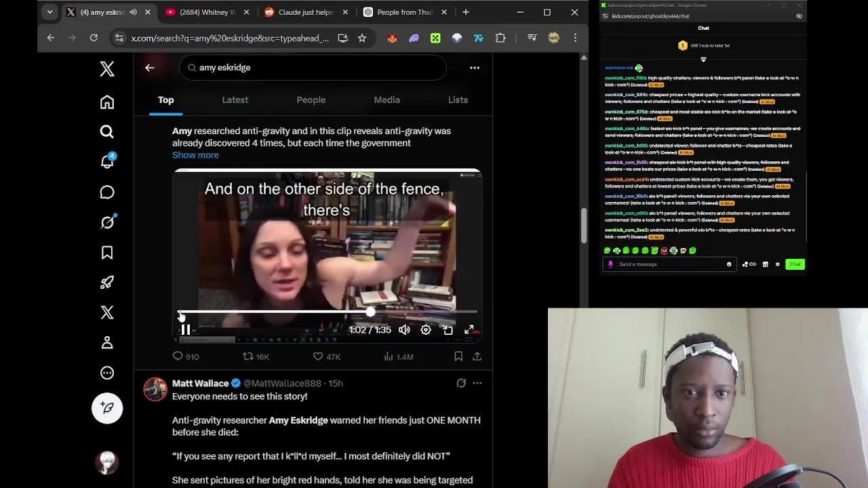Screen dimensions: 868x488
Task: Bookmark this page with star icon
Action: tap(362, 39)
